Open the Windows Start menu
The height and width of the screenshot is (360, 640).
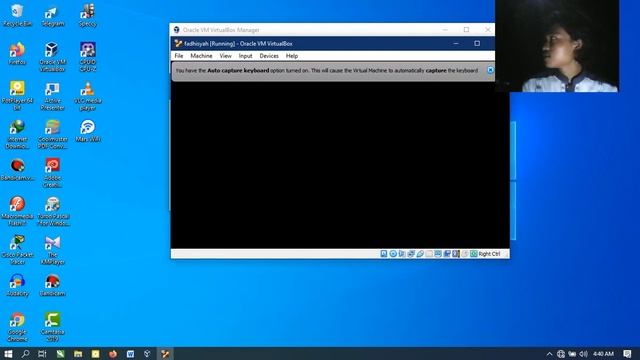click(x=8, y=353)
